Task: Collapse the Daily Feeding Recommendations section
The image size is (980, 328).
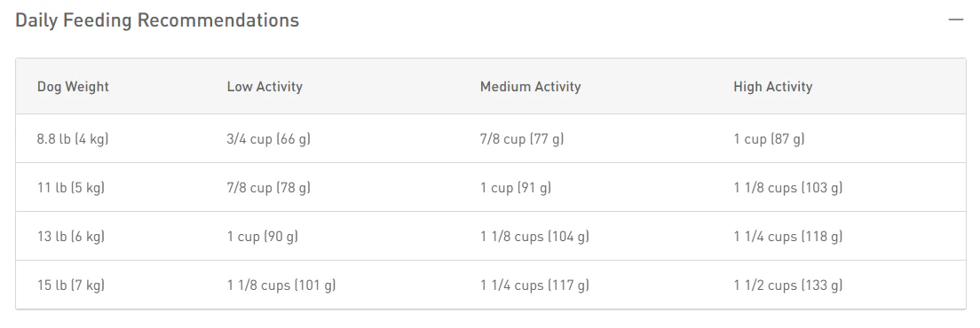Action: click(x=956, y=20)
